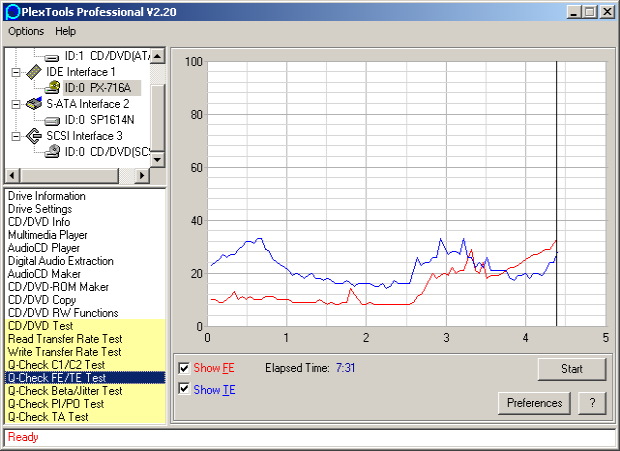Select Q-Check TA Test
The width and height of the screenshot is (620, 451).
tap(85, 417)
